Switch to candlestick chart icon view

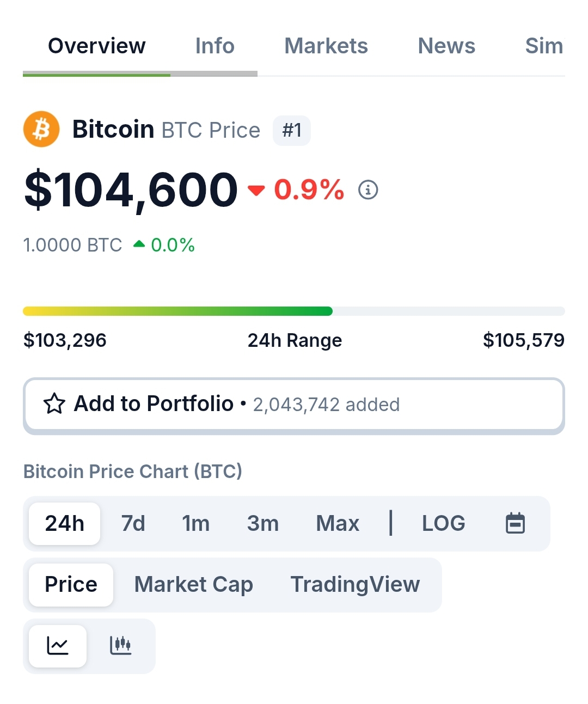pyautogui.click(x=121, y=646)
